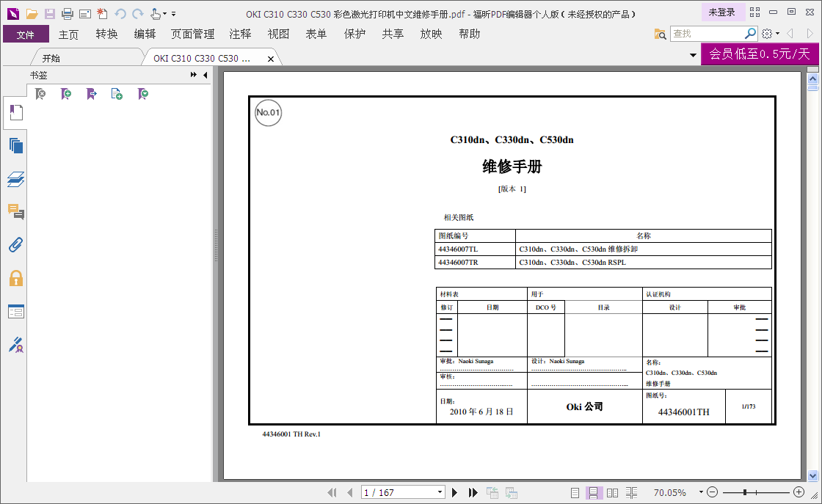
Task: Open the 注释 ribbon tab
Action: pos(241,34)
